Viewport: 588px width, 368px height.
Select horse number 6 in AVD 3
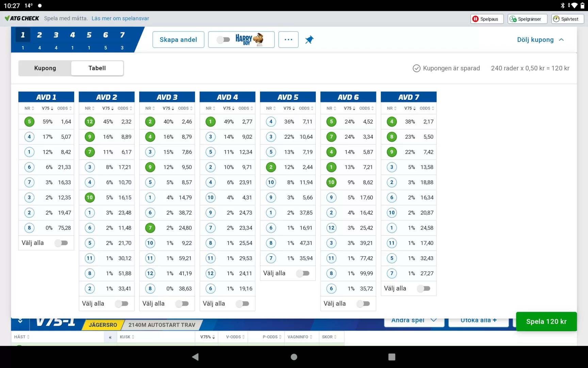[x=150, y=213]
